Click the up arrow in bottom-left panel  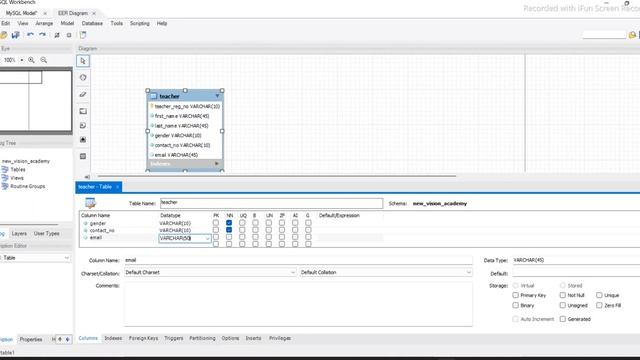(60, 339)
